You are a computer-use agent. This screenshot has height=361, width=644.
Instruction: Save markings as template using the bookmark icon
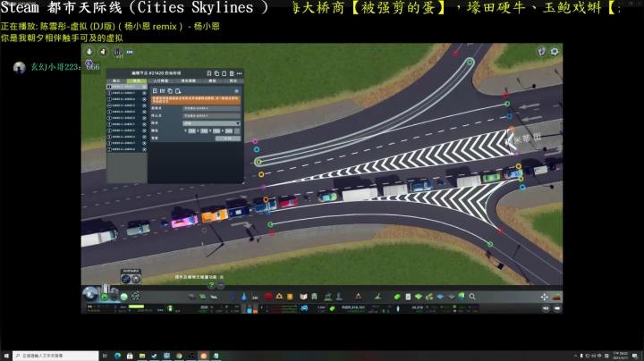209,73
